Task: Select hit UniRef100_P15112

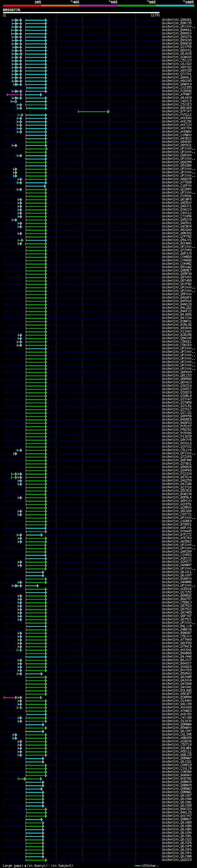Action: click(x=177, y=115)
